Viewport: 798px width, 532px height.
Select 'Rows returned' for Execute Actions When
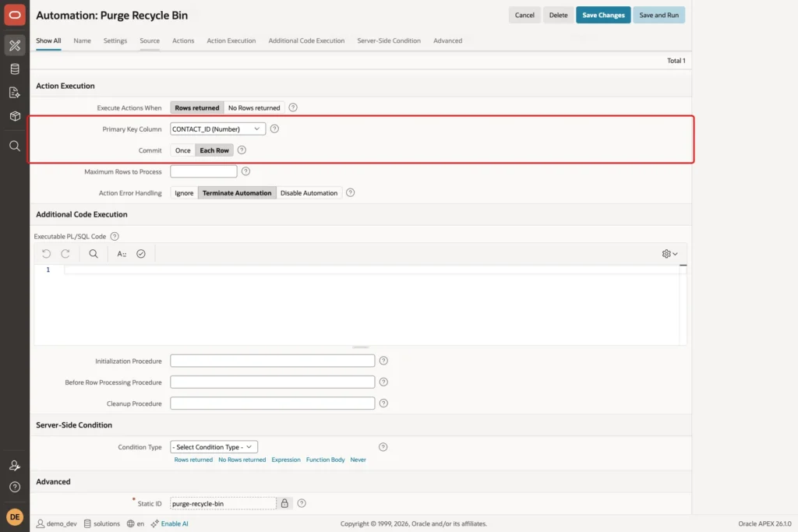(x=197, y=107)
